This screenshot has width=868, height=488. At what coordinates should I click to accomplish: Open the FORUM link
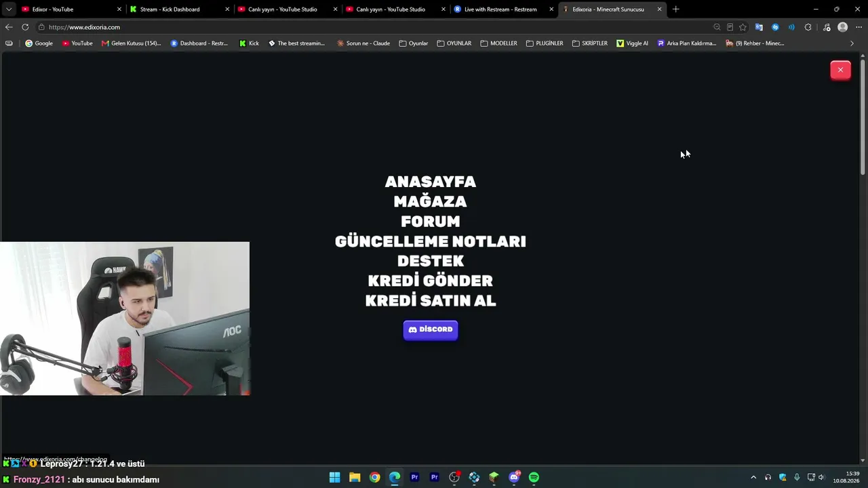tap(431, 221)
